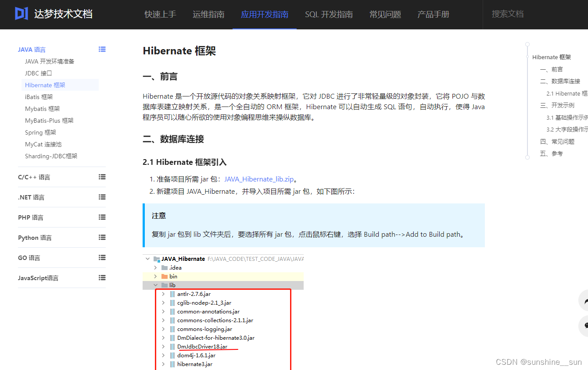The image size is (588, 370).
Task: Open the 快速上手 tab
Action: [x=160, y=14]
